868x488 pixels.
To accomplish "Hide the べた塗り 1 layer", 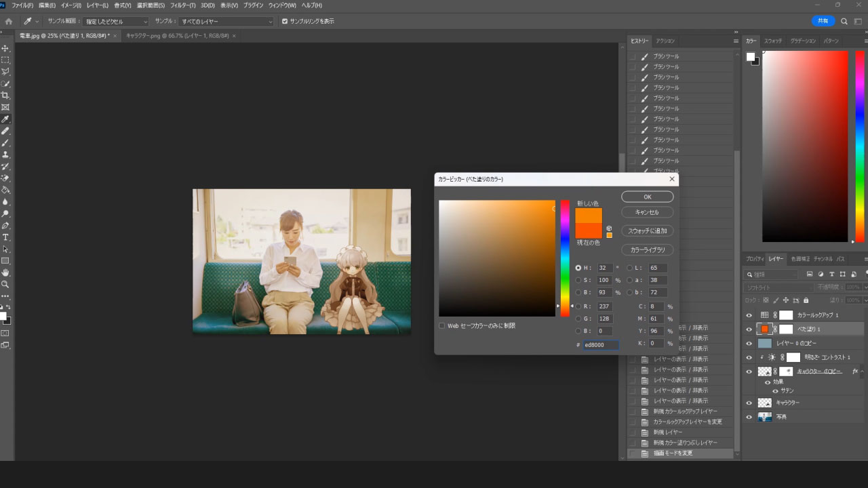I will click(749, 329).
